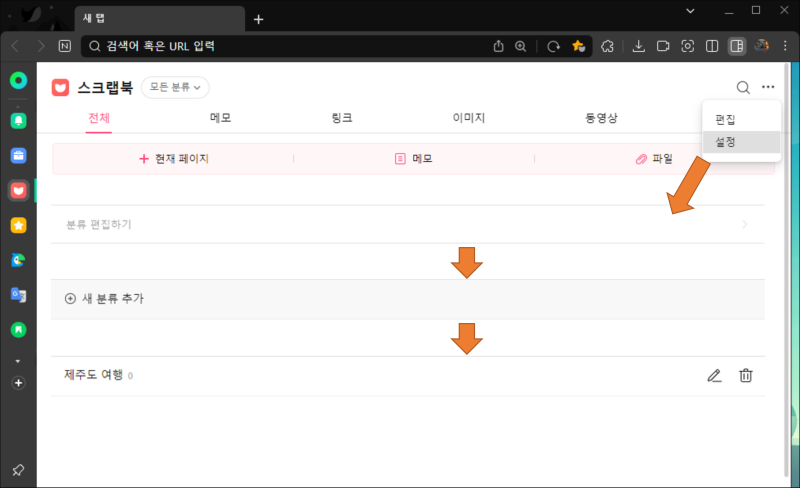Open the video capture toolbar icon

pos(663,46)
